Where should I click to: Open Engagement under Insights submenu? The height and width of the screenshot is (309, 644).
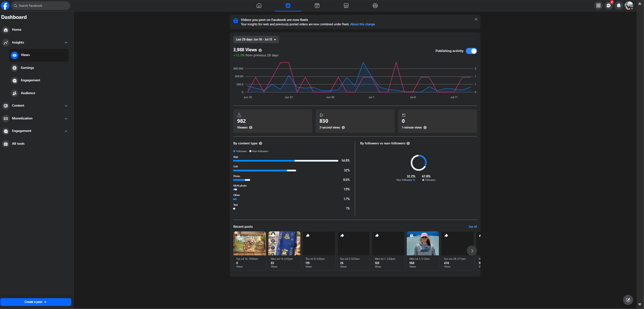(39, 80)
